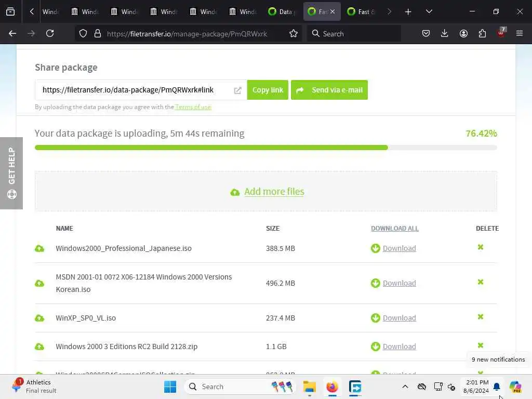Open tracking protection shield icon
The image size is (532, 399).
83,33
